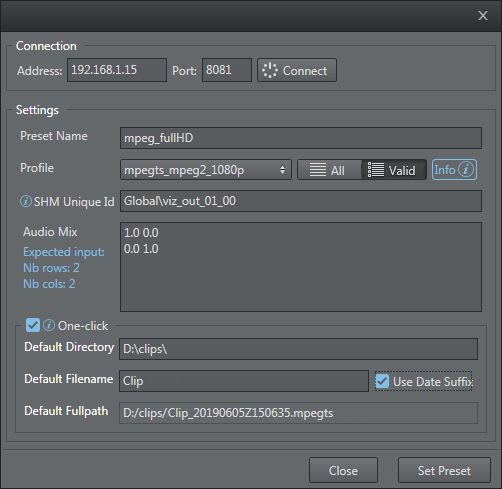Click the Profile dropdown up-down arrows

coord(282,170)
